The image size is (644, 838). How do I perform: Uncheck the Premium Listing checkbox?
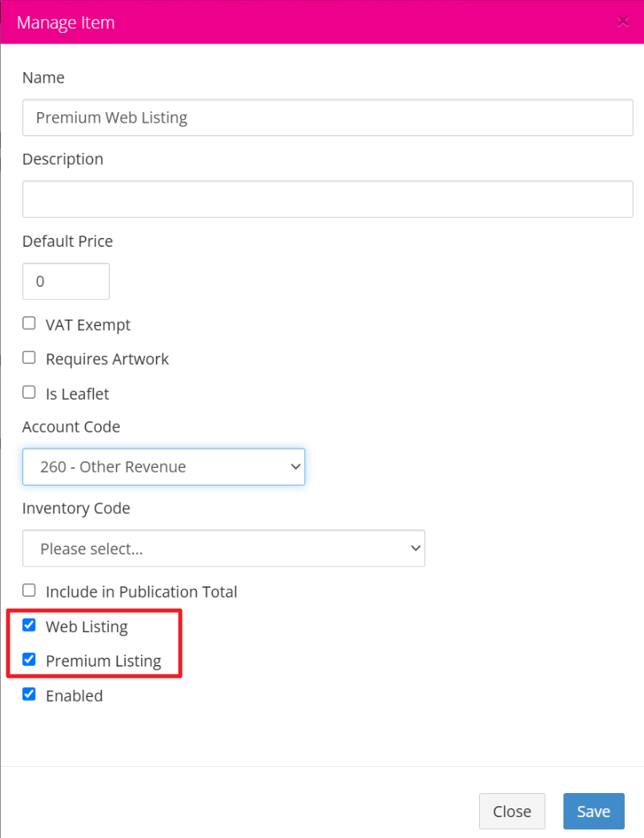pyautogui.click(x=29, y=659)
